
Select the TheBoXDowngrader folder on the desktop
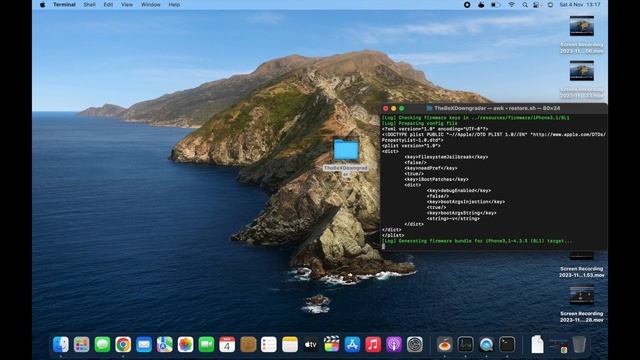(x=346, y=149)
